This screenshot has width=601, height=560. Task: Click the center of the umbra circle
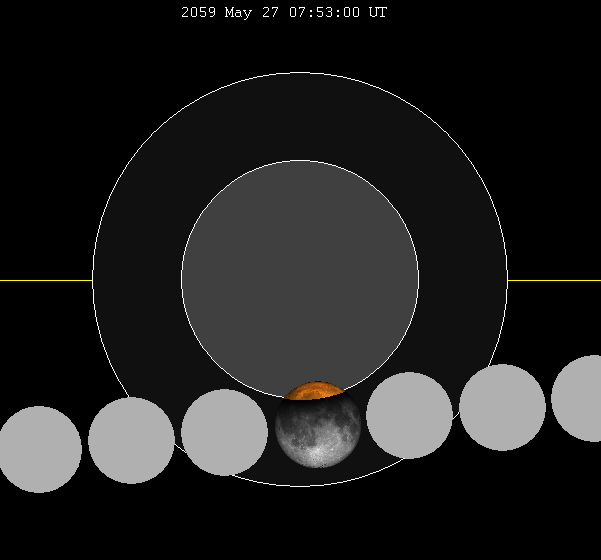(x=300, y=279)
